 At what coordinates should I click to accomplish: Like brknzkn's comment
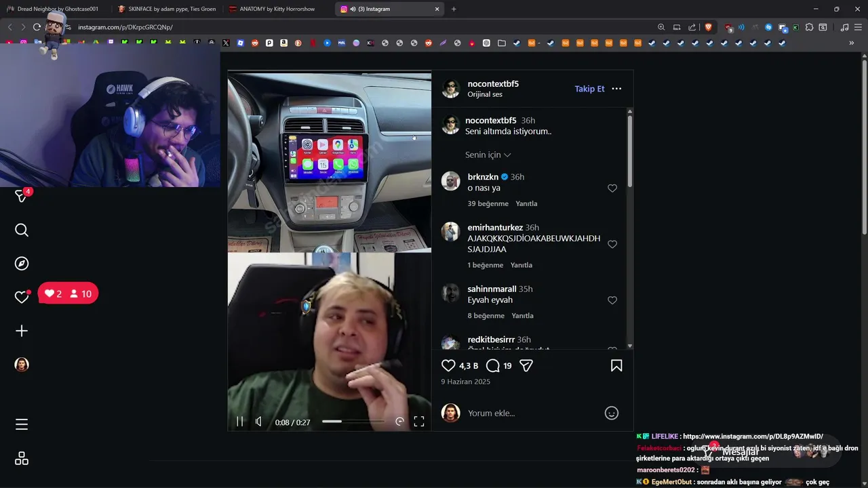(612, 188)
